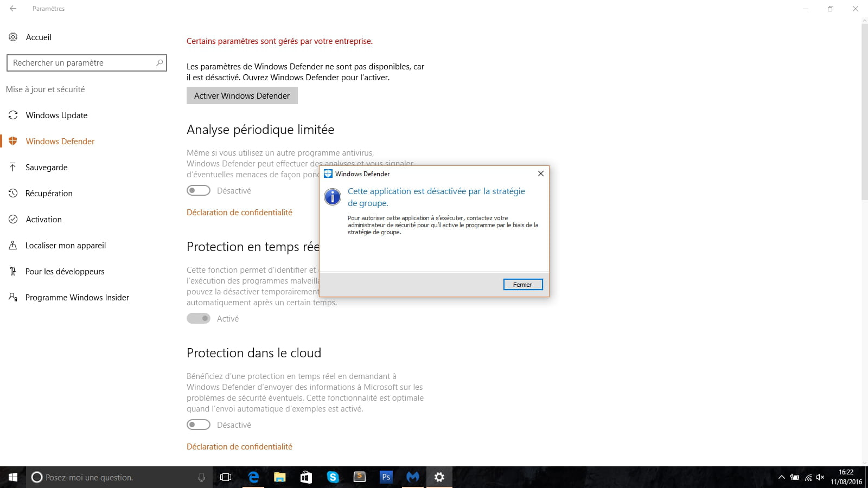Minimize the Paramètres window
868x488 pixels.
pyautogui.click(x=806, y=9)
